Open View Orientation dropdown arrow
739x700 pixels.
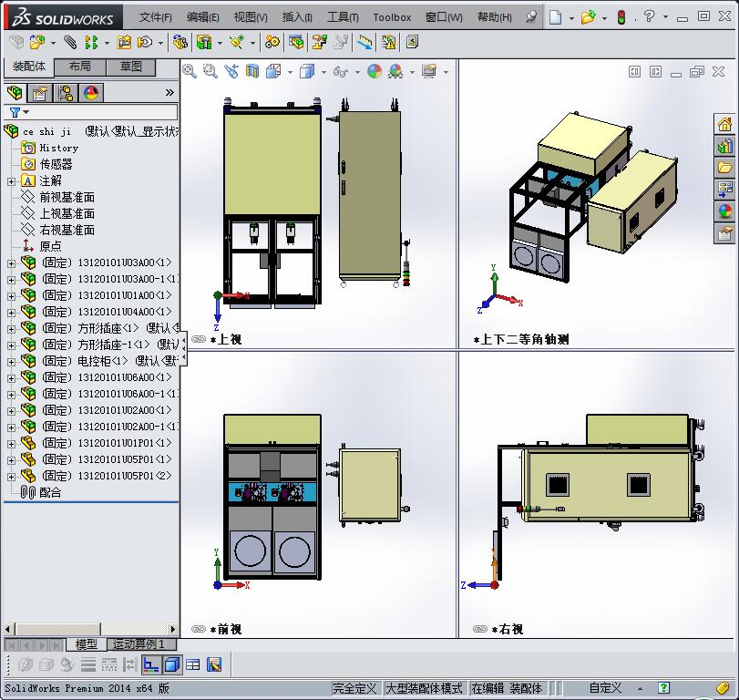290,72
